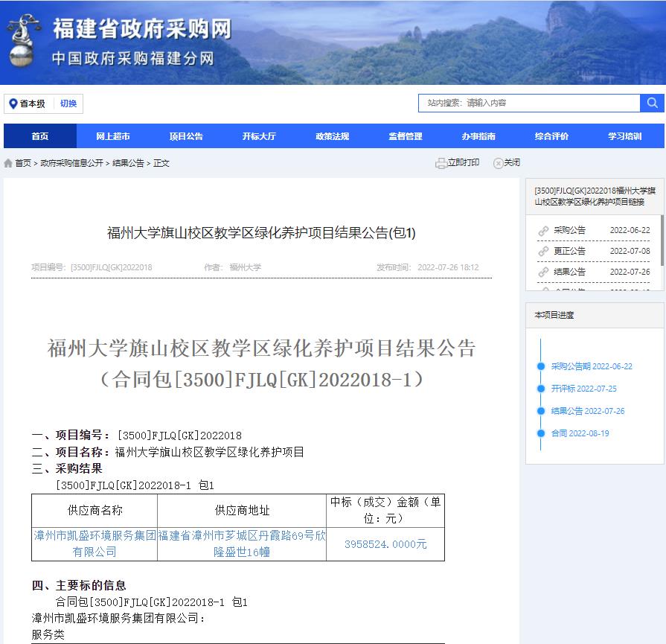Open the 政策法规 navigation tab
666x644 pixels.
[332, 136]
